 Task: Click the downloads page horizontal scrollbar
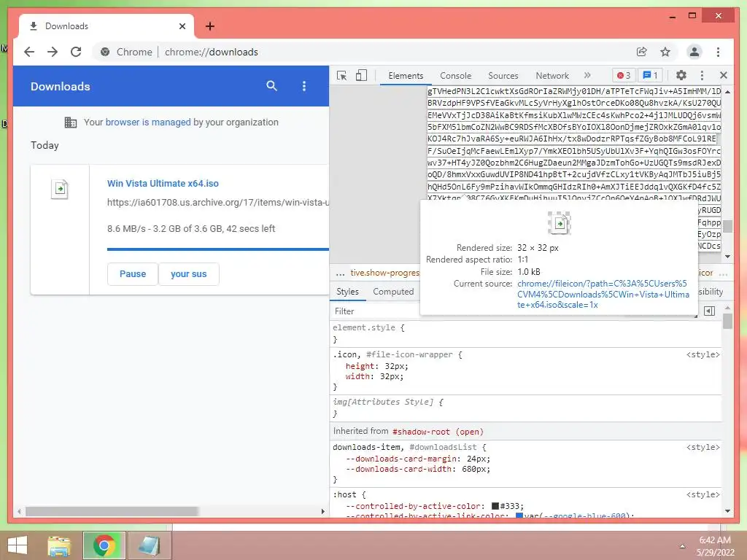(112, 511)
